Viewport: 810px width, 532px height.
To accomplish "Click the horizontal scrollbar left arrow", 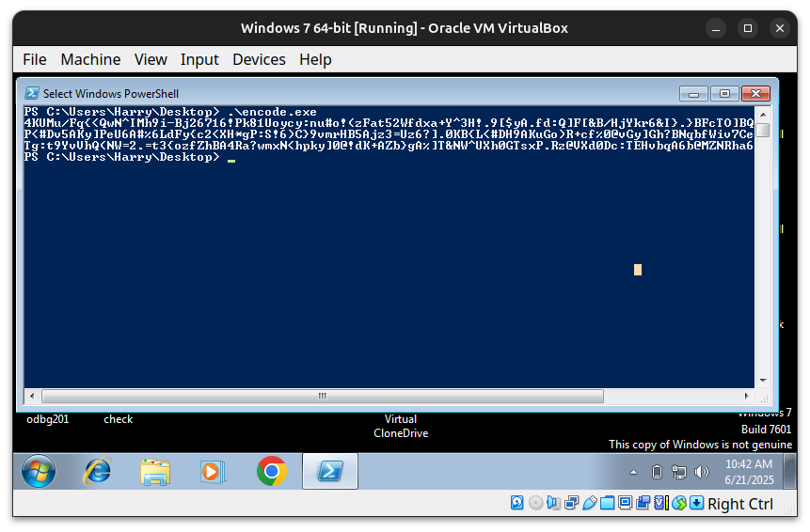I will [32, 396].
